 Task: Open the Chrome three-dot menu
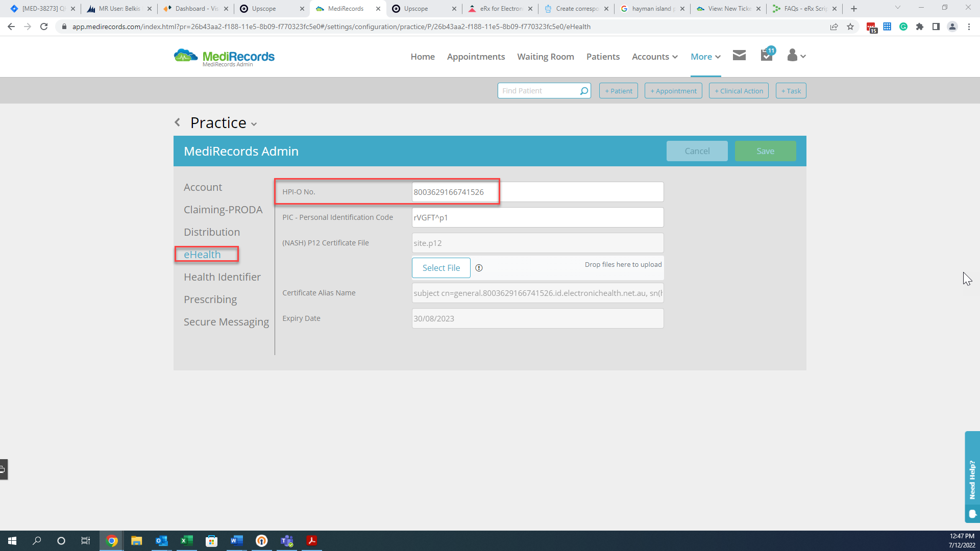pyautogui.click(x=969, y=27)
